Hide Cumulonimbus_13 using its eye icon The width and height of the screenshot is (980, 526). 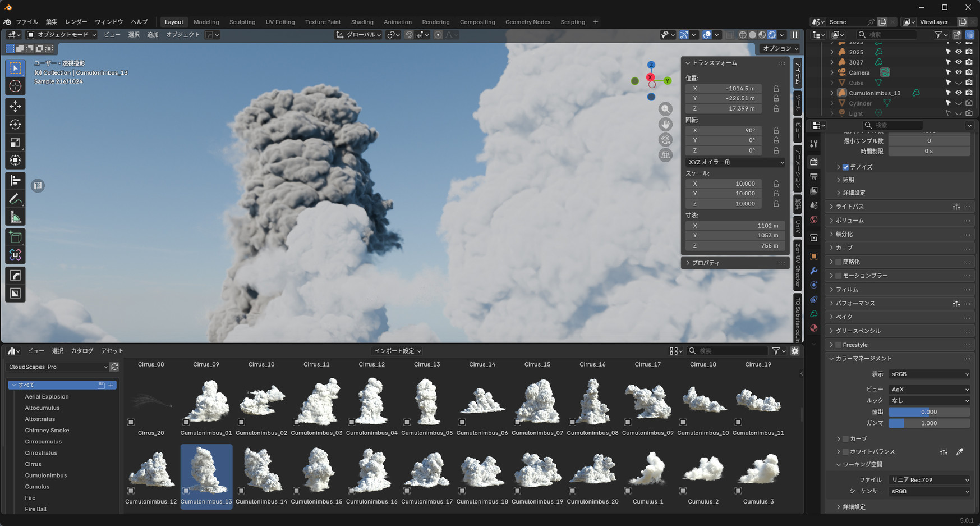click(959, 93)
